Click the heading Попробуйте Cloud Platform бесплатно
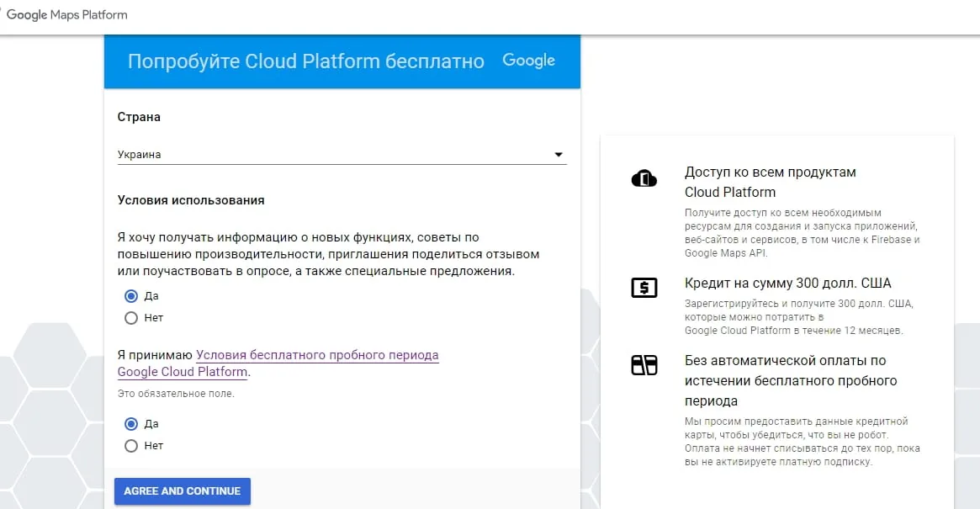Screen dimensions: 980x509 [x=306, y=61]
